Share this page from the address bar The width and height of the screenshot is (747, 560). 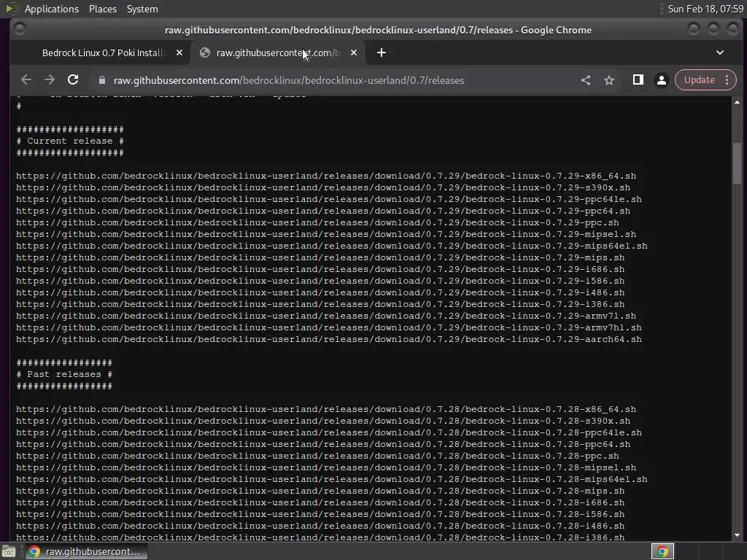tap(586, 80)
